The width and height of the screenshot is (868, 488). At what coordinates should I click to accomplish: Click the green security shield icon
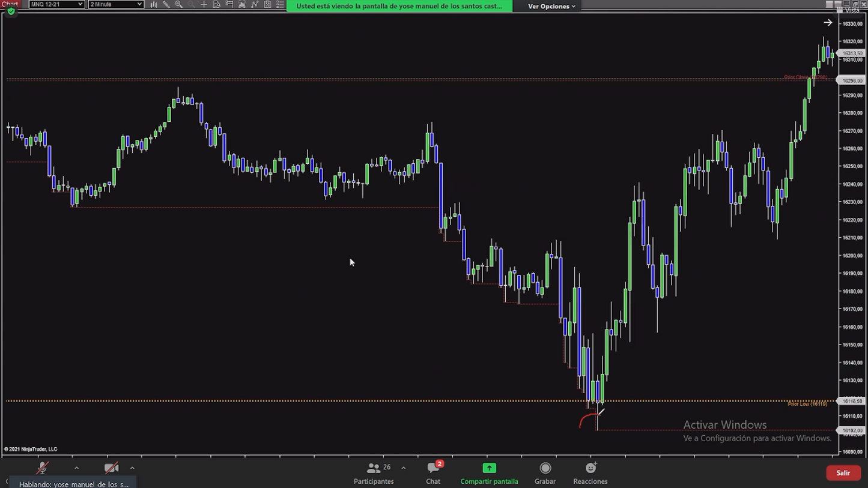(11, 11)
